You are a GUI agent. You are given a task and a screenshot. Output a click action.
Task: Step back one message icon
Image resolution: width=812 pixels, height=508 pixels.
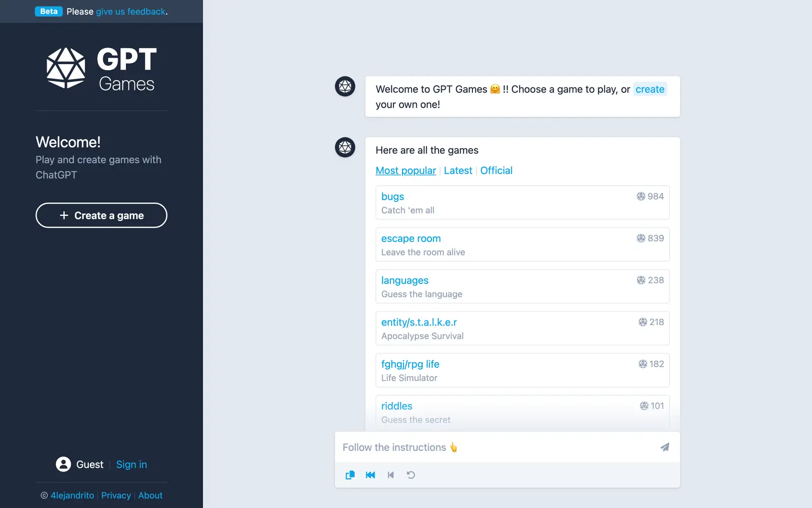point(391,475)
